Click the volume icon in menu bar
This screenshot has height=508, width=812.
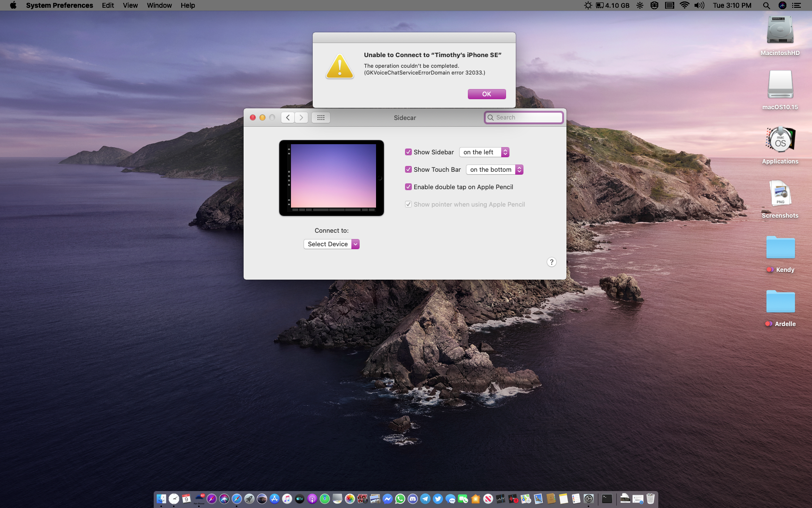coord(699,5)
